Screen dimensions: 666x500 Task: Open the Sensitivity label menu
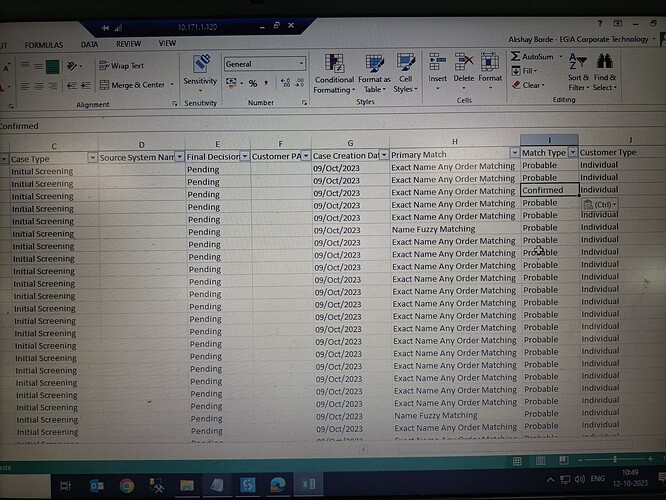200,73
